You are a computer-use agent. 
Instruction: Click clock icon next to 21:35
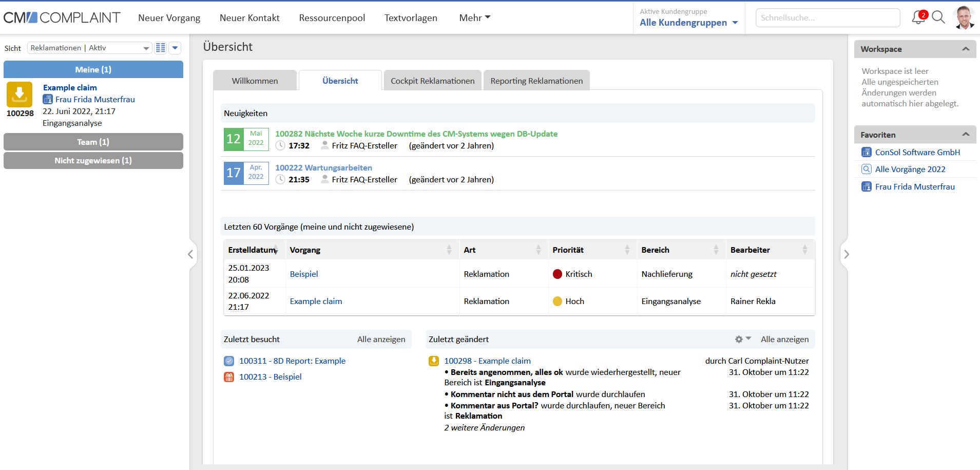pos(280,179)
